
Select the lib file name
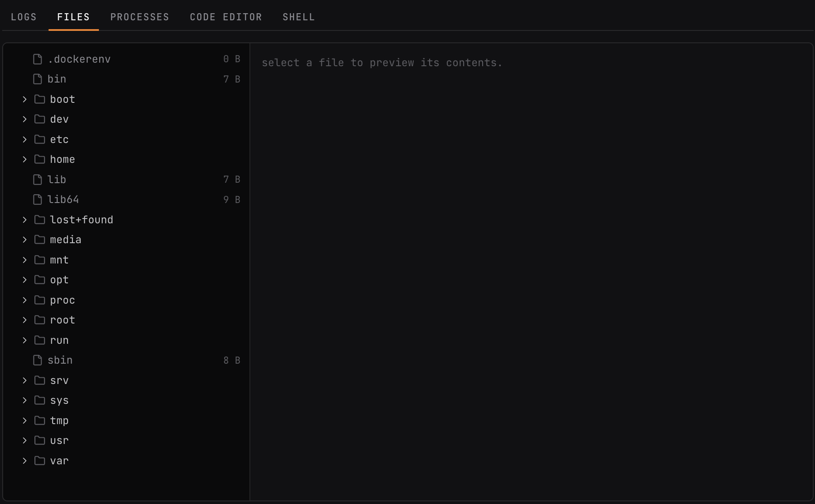[57, 180]
